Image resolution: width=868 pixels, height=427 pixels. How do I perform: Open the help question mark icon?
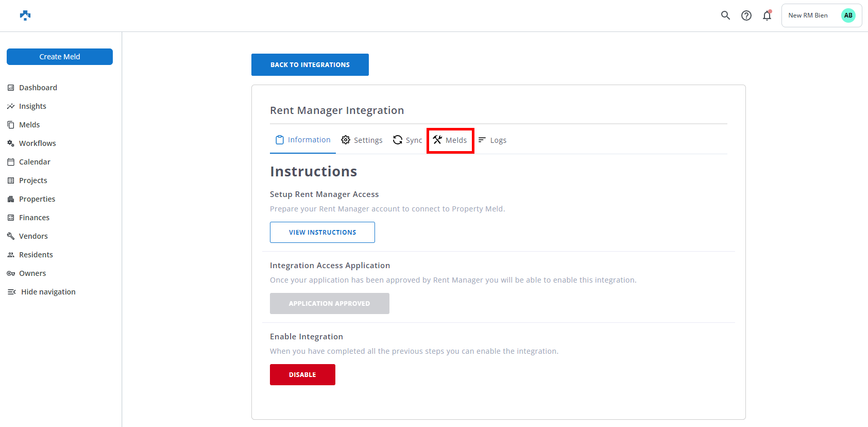tap(746, 15)
